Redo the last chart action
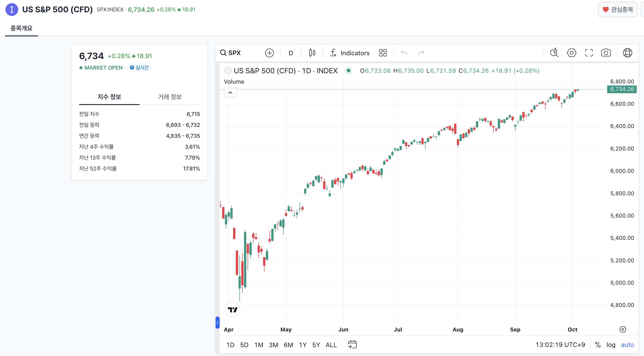This screenshot has height=356, width=644. tap(422, 53)
